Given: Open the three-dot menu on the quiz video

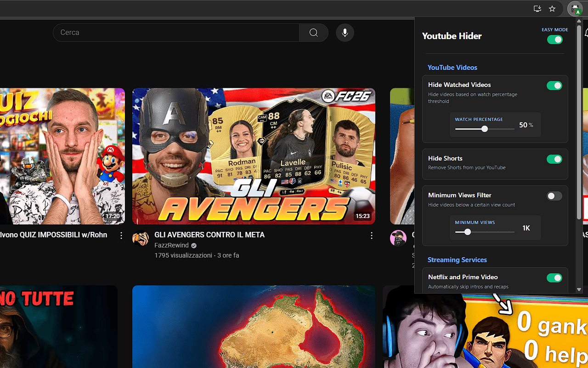Looking at the screenshot, I should click(x=121, y=235).
